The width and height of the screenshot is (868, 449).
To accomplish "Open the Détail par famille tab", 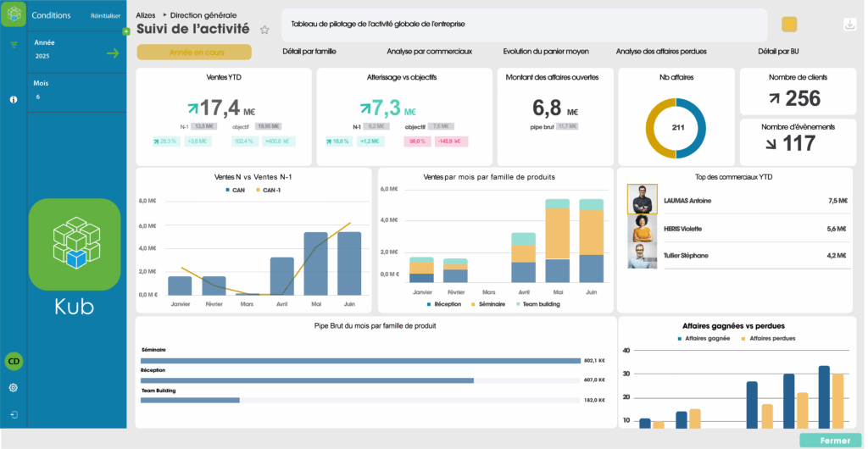I will point(309,52).
